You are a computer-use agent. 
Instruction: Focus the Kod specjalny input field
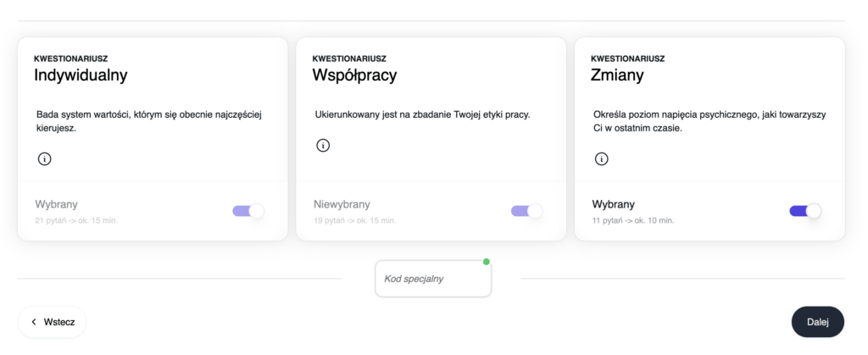tap(433, 279)
